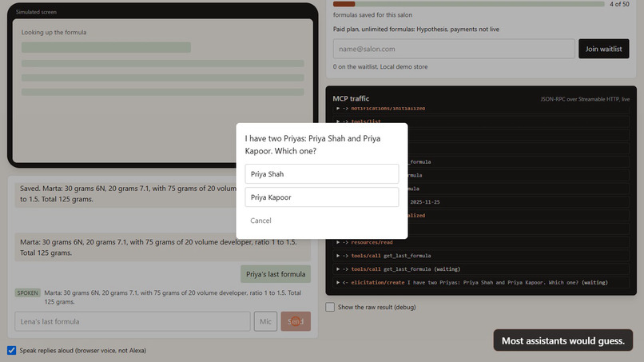Expand the notifications/initialized traffic row

pyautogui.click(x=481, y=109)
